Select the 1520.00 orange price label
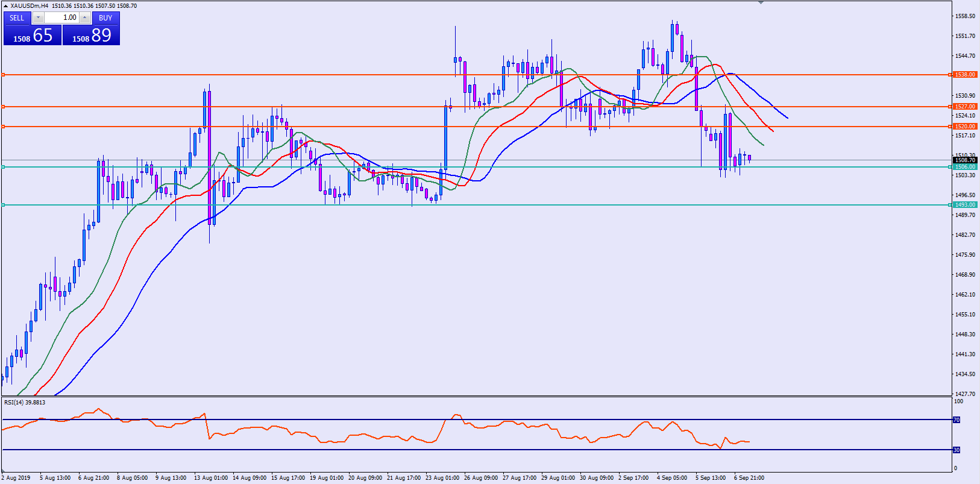980x484 pixels. coord(964,127)
